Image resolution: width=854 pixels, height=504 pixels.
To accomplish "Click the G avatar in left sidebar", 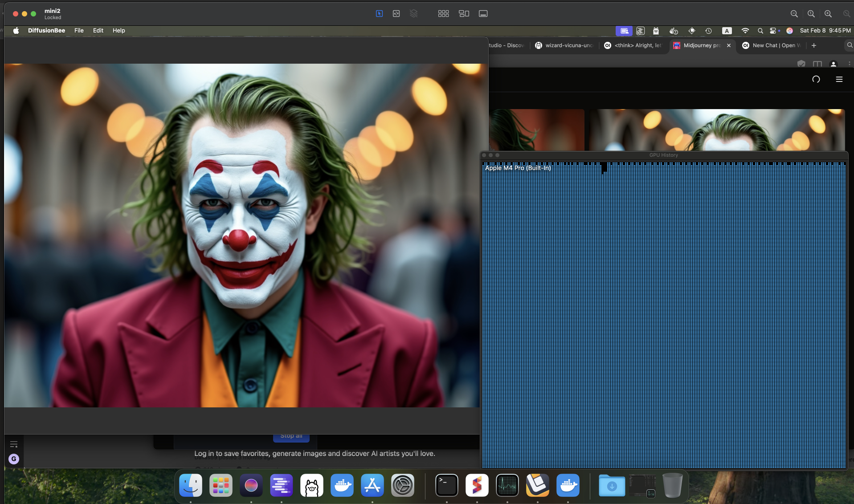I will [14, 459].
